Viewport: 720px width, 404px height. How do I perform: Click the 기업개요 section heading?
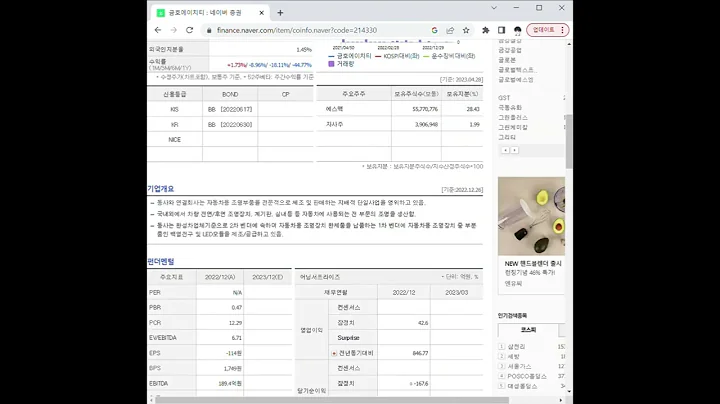point(161,189)
